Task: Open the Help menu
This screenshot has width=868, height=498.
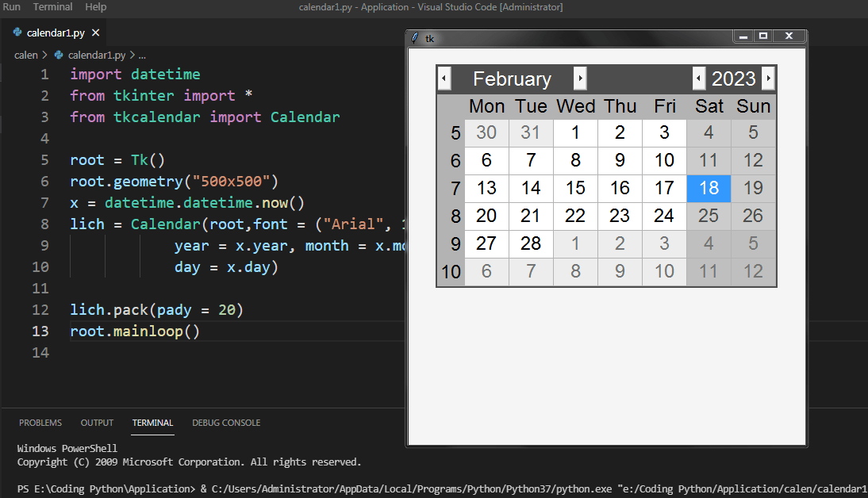Action: (x=95, y=6)
